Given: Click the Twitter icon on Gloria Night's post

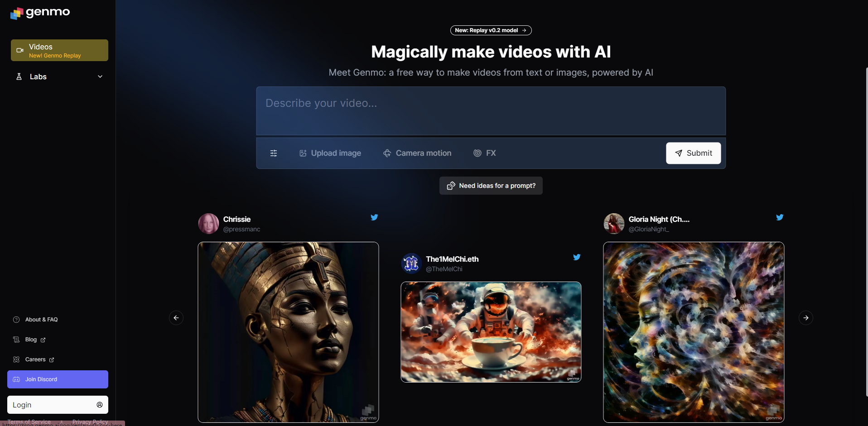Looking at the screenshot, I should 780,217.
